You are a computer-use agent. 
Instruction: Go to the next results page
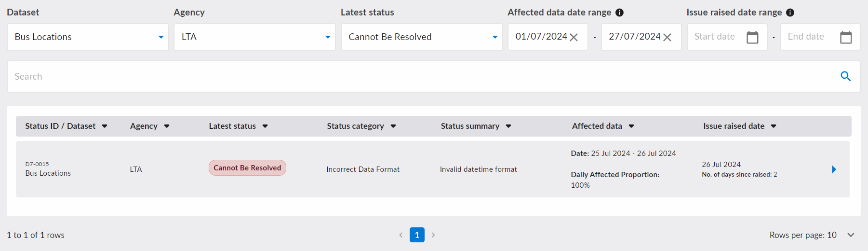pos(433,235)
